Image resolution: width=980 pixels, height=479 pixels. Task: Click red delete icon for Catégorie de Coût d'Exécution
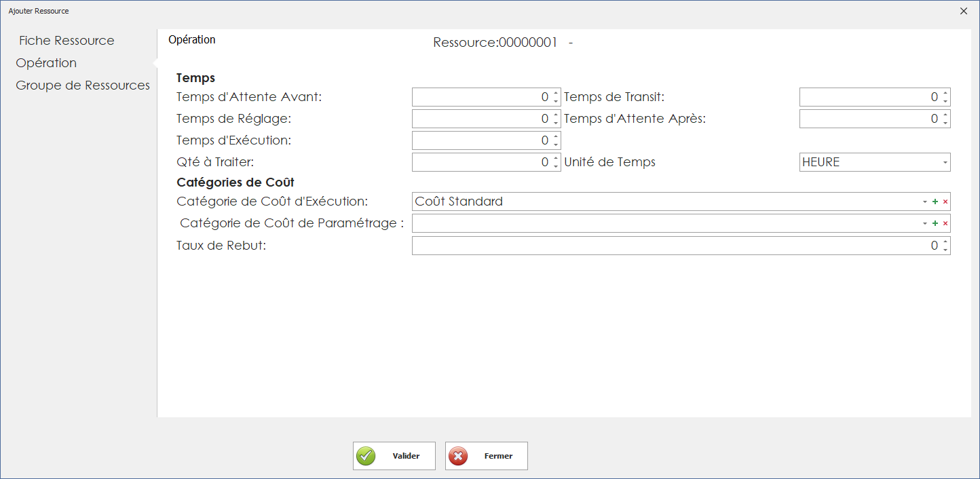(x=945, y=202)
